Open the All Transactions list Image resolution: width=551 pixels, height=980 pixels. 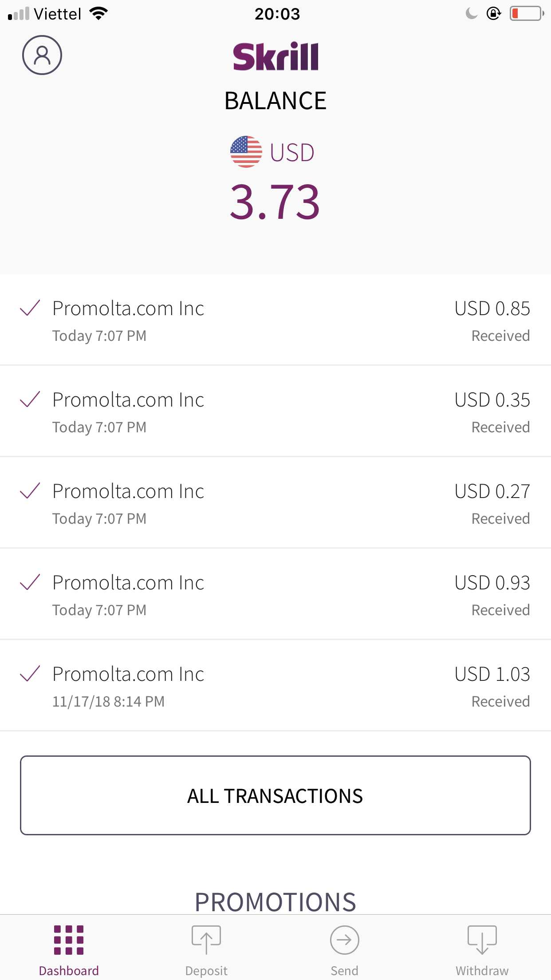275,795
